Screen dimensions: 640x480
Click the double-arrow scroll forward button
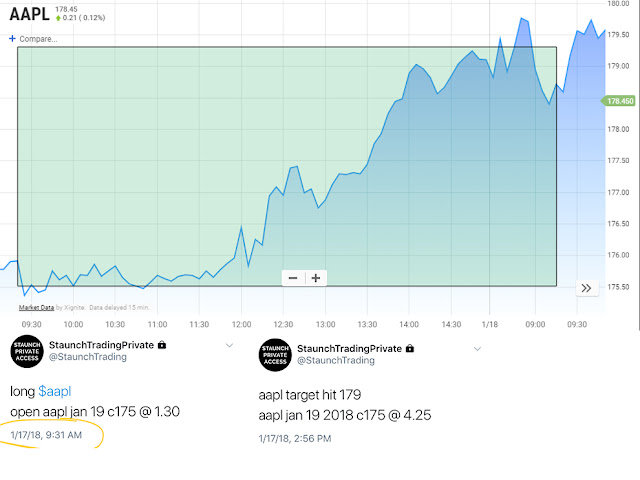(x=587, y=288)
